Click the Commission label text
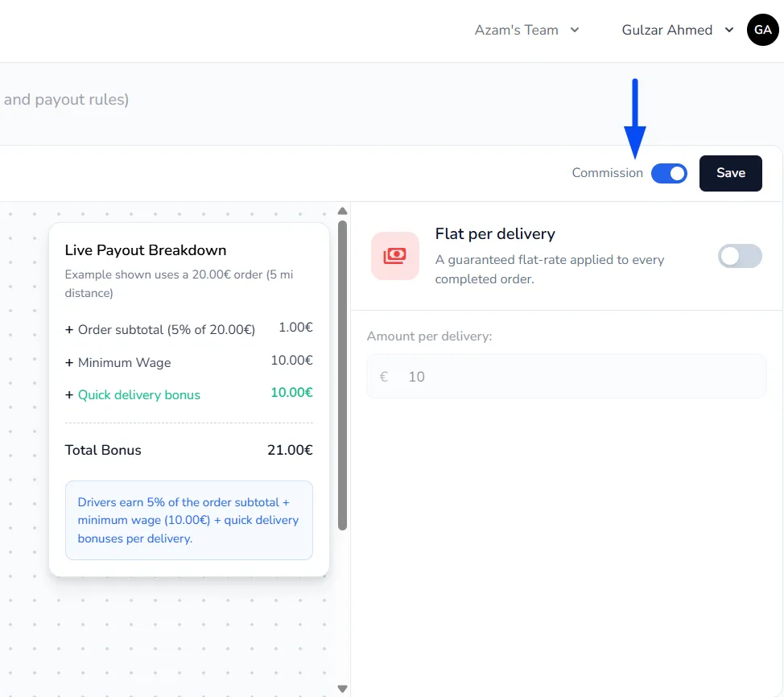784x697 pixels. (x=607, y=173)
